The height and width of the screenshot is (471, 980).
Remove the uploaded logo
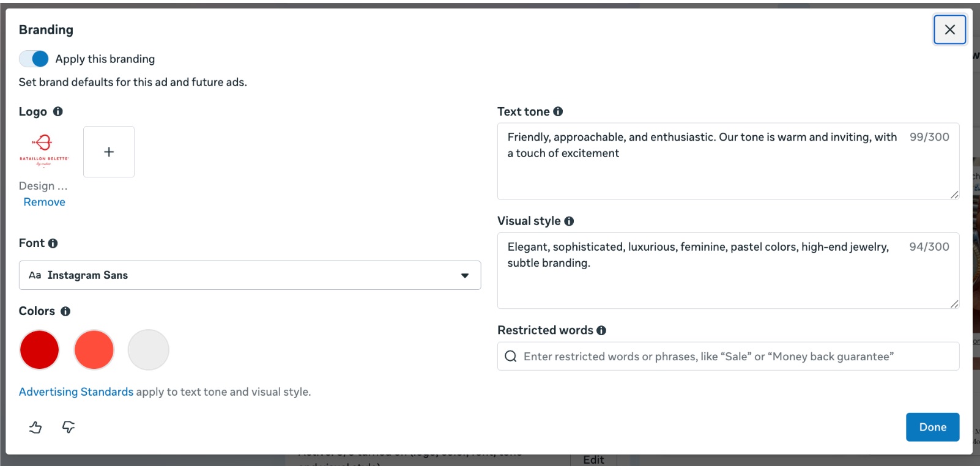pyautogui.click(x=45, y=202)
